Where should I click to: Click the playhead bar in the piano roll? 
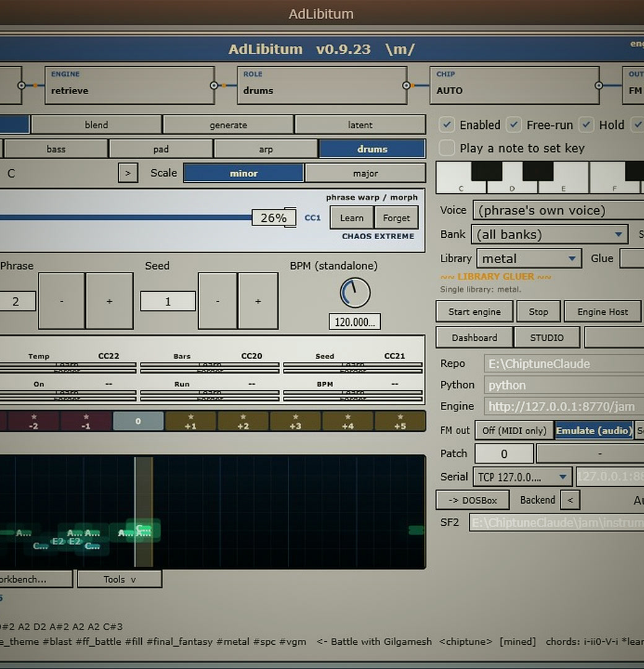click(x=144, y=512)
